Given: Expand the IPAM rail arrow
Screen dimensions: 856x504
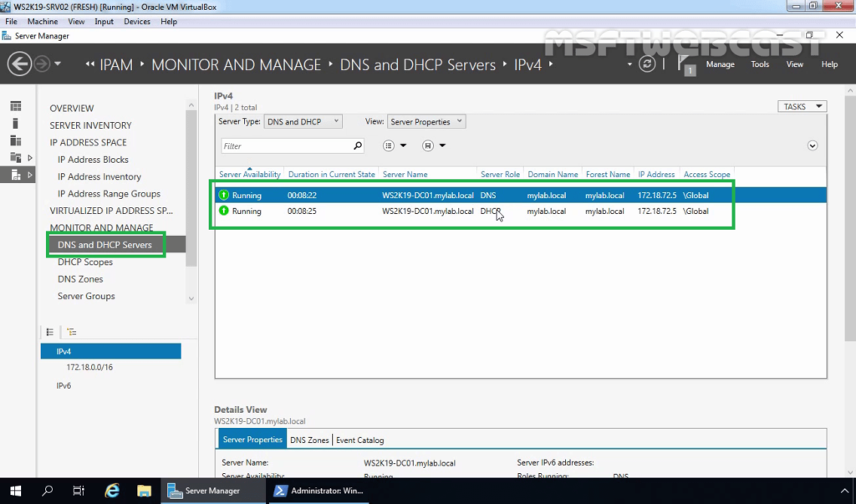Looking at the screenshot, I should tap(30, 175).
